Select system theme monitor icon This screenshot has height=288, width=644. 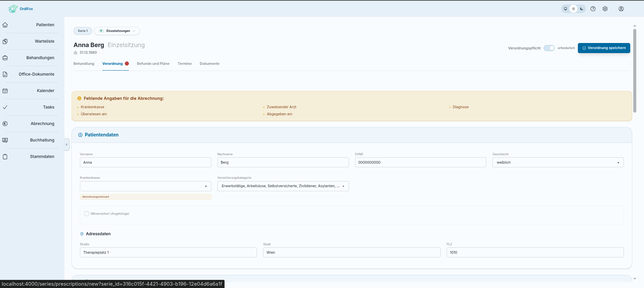click(565, 9)
